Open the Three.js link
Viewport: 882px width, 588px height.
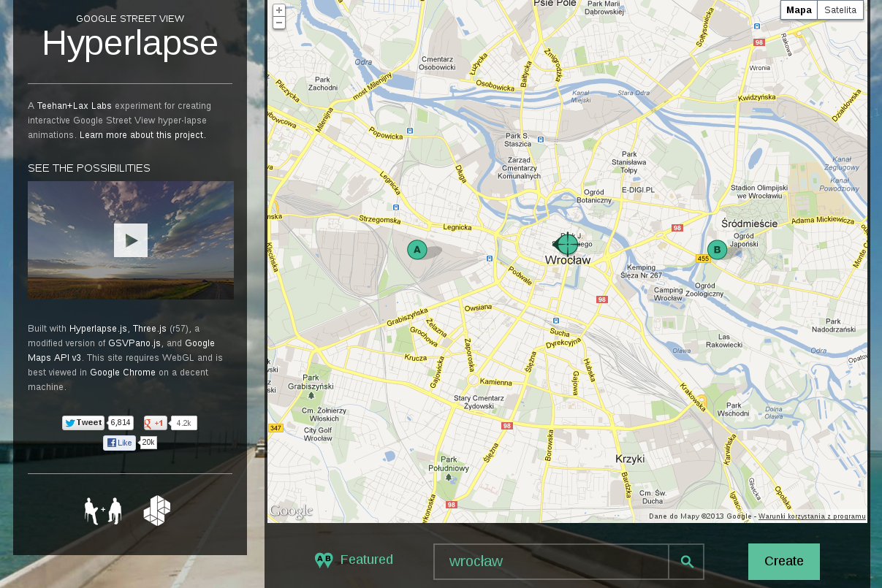[150, 329]
